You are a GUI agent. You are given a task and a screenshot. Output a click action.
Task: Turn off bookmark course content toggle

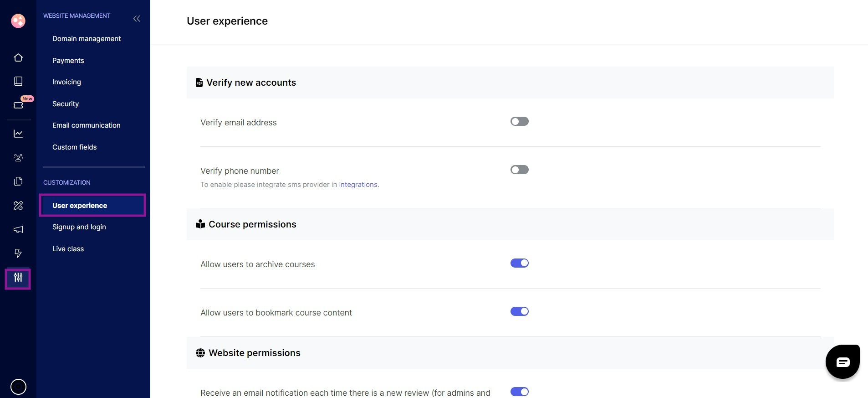(519, 311)
